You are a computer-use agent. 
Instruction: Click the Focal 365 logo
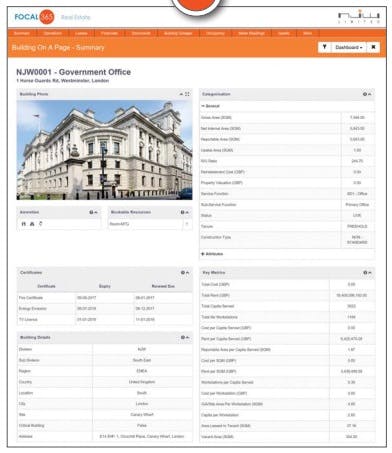click(x=34, y=17)
